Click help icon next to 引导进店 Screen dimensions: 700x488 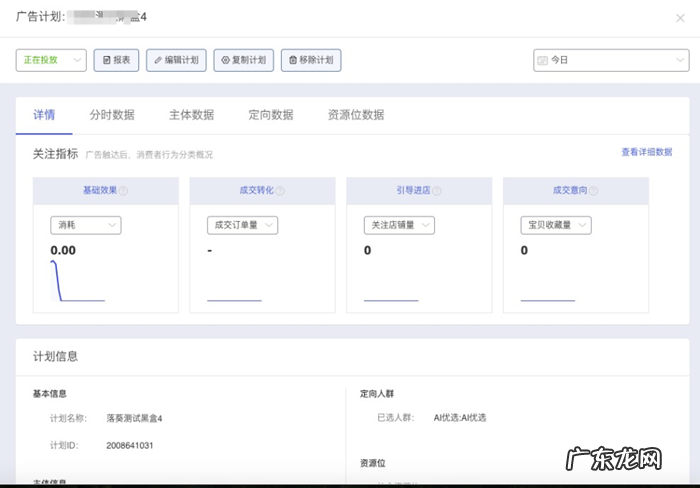click(437, 191)
